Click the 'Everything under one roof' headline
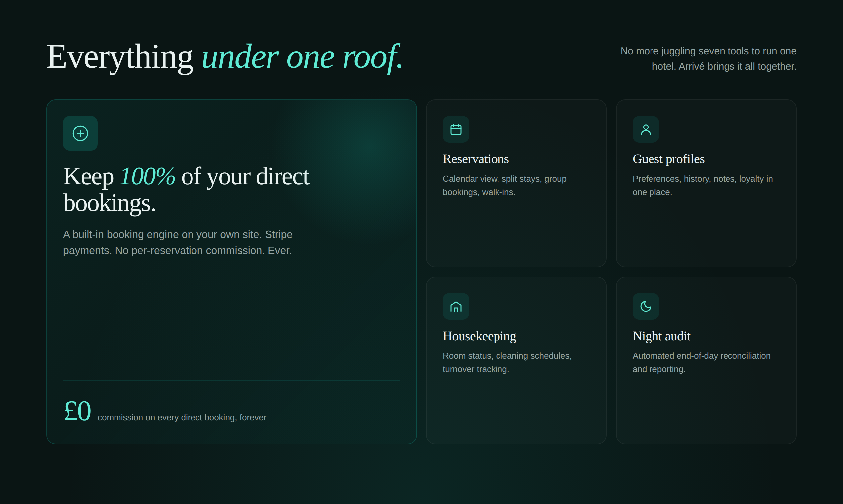The height and width of the screenshot is (504, 843). pyautogui.click(x=224, y=56)
